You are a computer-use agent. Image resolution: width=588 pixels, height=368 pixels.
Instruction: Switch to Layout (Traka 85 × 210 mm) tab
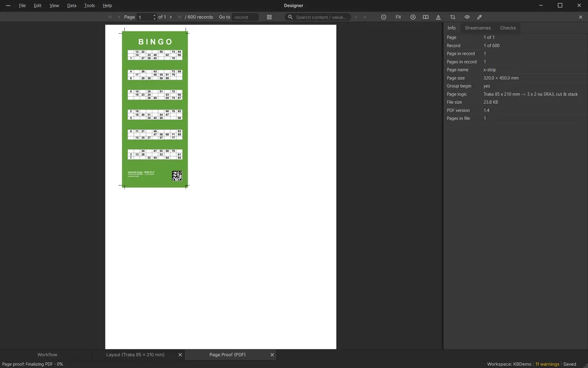135,355
